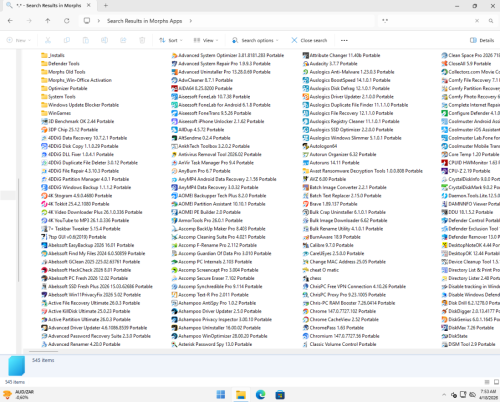Go up one folder level arrow

[48, 21]
